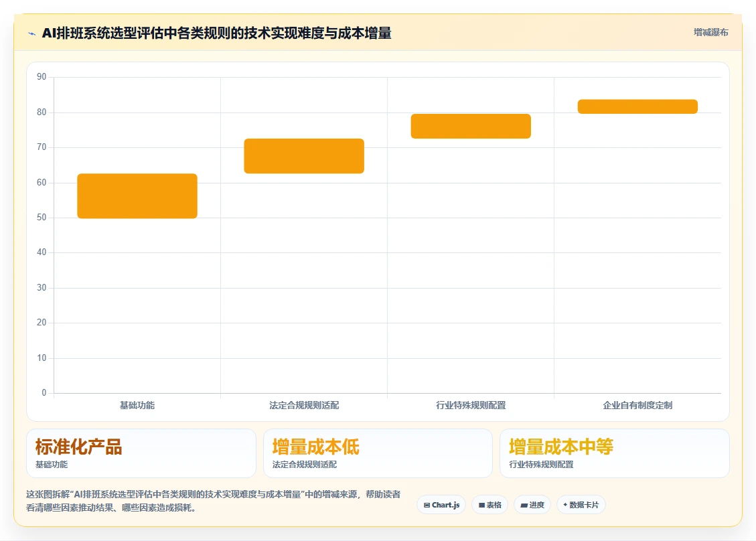Click the description paragraph starting 这张图拆解
756x541 pixels.
(213, 501)
